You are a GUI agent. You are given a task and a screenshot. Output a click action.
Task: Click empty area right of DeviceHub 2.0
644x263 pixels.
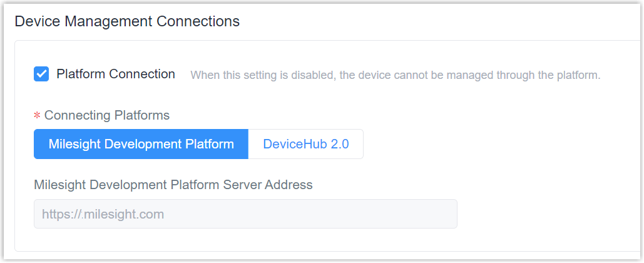click(x=493, y=144)
